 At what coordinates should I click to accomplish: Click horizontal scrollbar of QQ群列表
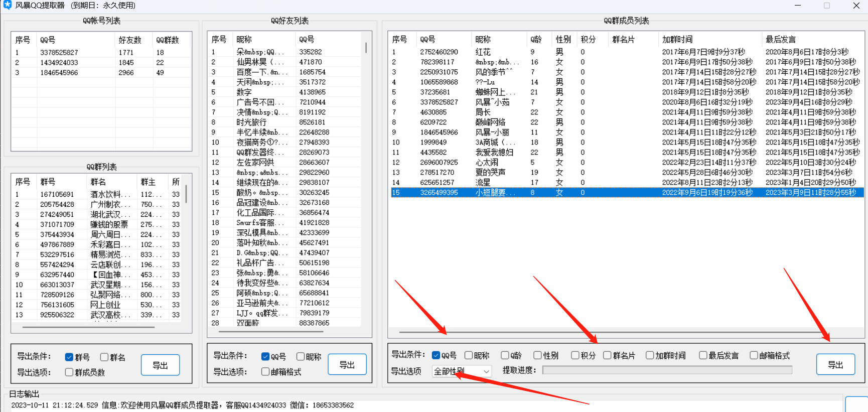point(88,327)
